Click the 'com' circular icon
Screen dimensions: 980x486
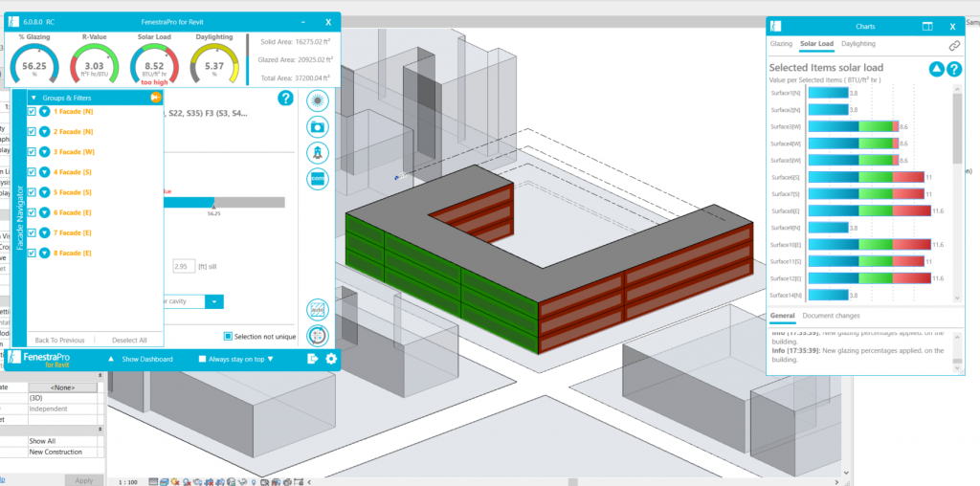point(318,179)
